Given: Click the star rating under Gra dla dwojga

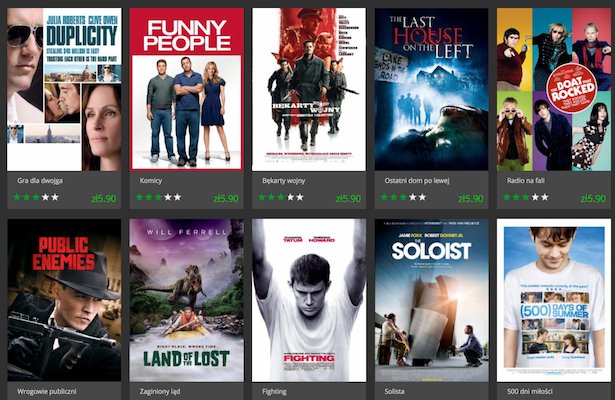Looking at the screenshot, I should click(x=36, y=197).
